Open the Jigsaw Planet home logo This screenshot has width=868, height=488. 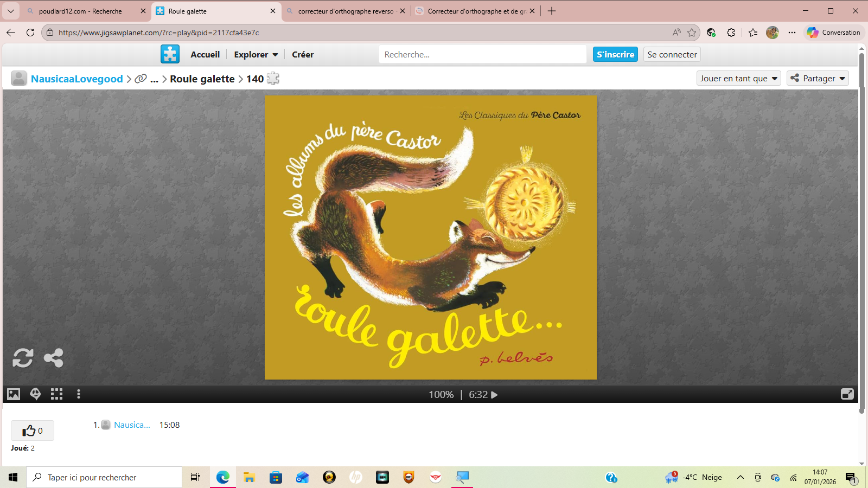pos(170,54)
